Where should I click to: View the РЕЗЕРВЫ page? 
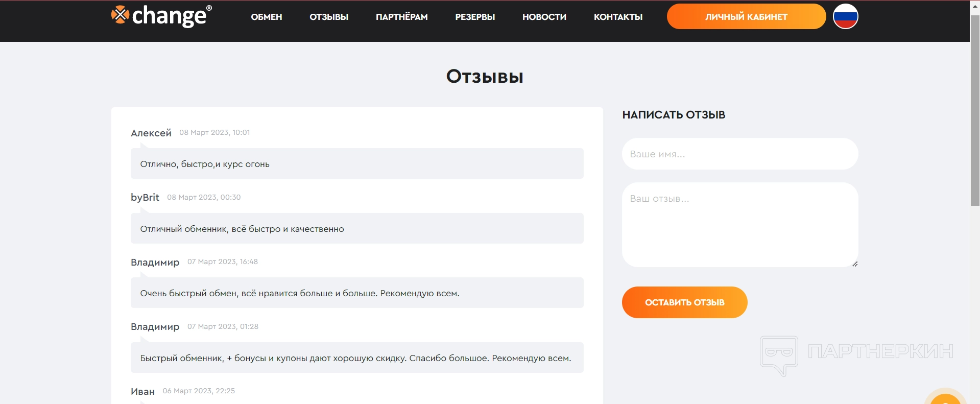(475, 17)
